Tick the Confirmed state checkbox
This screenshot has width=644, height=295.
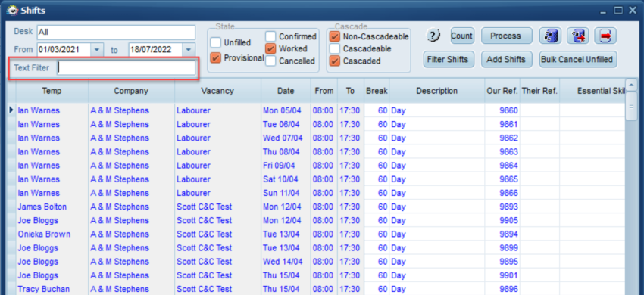coord(270,36)
